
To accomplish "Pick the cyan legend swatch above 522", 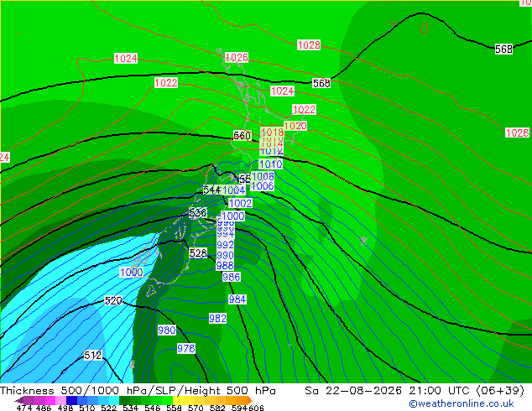I will click(114, 400).
